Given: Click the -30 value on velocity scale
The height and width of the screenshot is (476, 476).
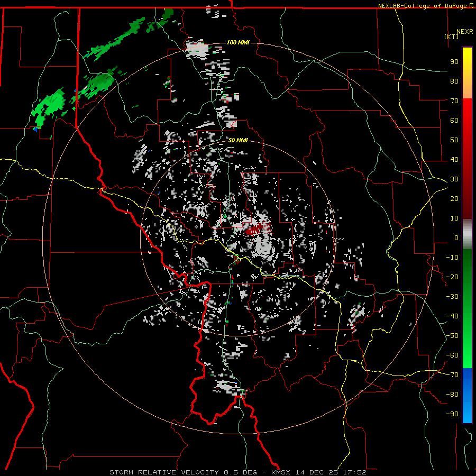Looking at the screenshot, I should tap(452, 297).
